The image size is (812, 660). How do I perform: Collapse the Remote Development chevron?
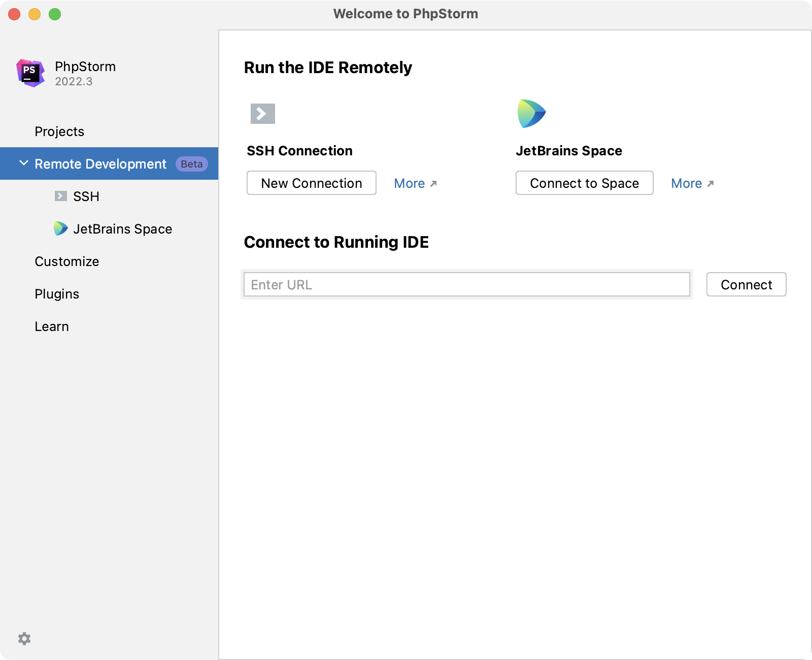(23, 163)
